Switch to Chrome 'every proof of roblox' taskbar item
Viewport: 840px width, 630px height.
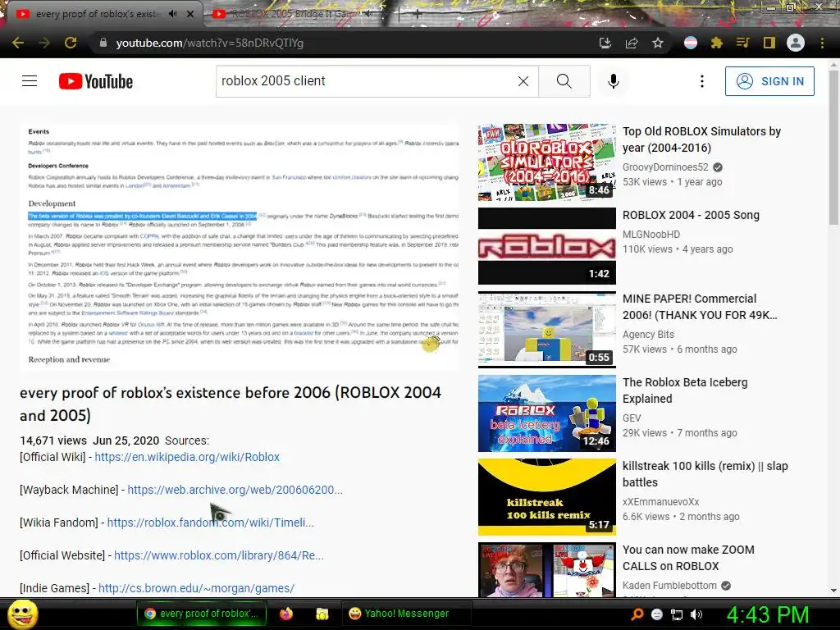pos(203,614)
